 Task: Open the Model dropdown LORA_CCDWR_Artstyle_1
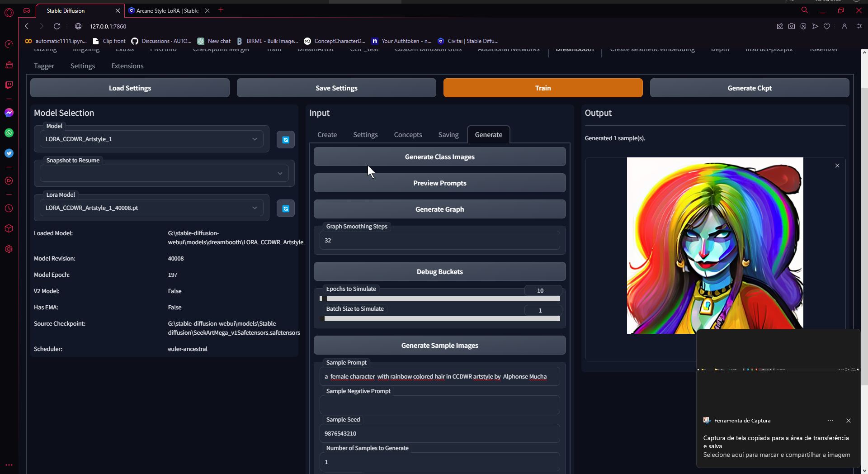[151, 139]
